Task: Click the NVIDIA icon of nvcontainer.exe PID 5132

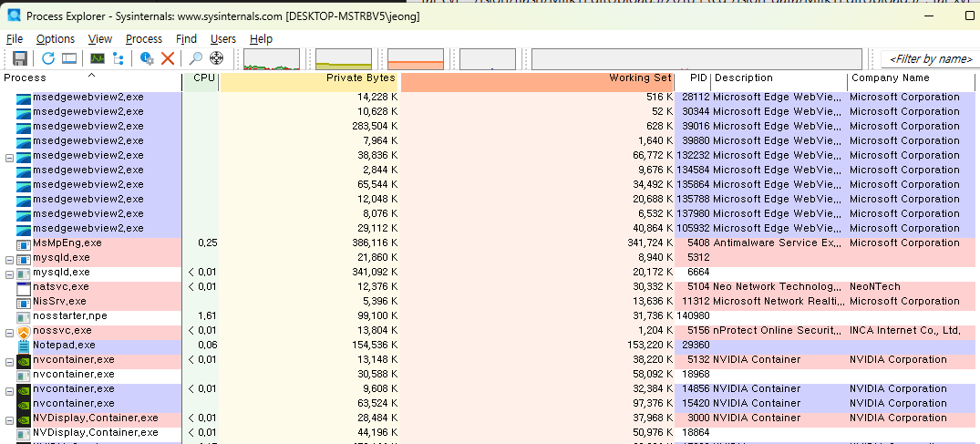Action: [x=23, y=359]
